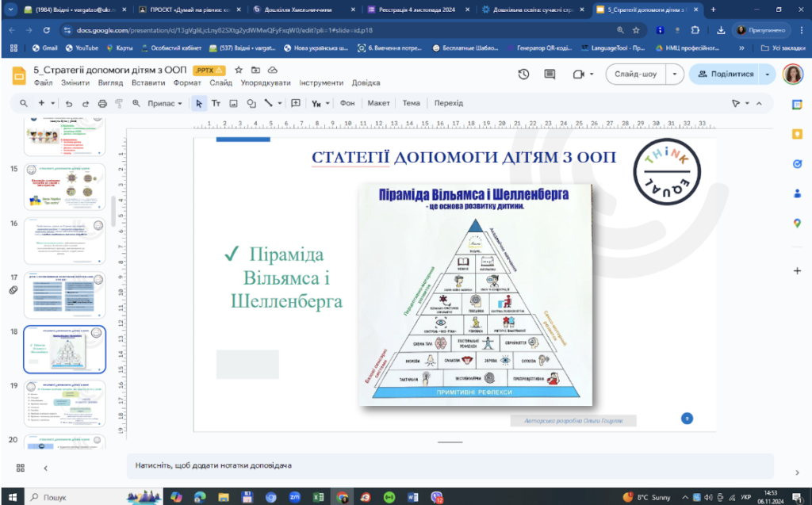Open the Формат menu

tap(187, 83)
